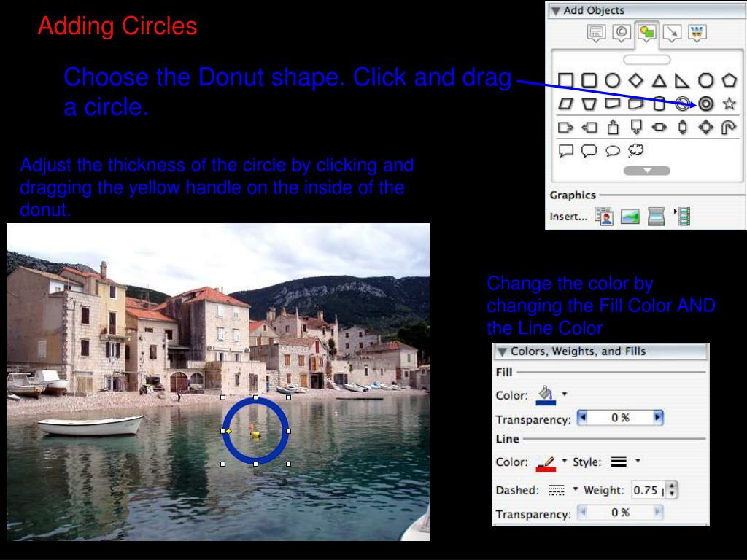This screenshot has width=747, height=560.
Task: Select the 5-point Star shape
Action: point(729,104)
